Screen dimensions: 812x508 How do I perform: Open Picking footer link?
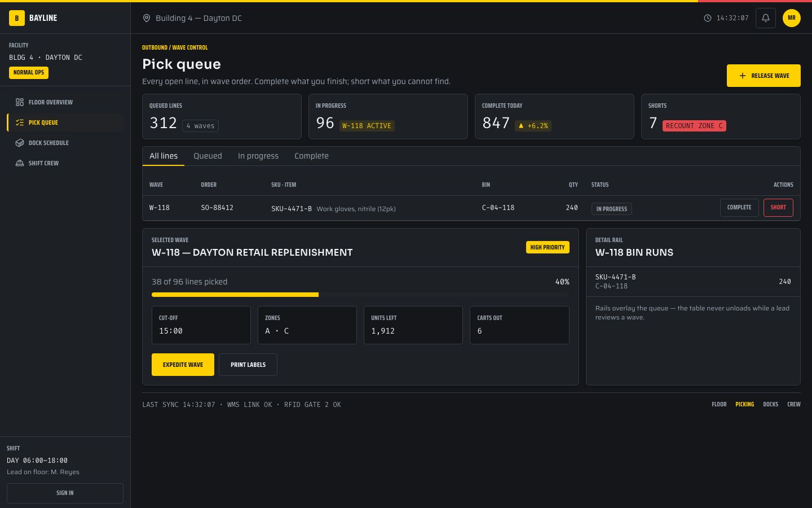click(x=745, y=404)
